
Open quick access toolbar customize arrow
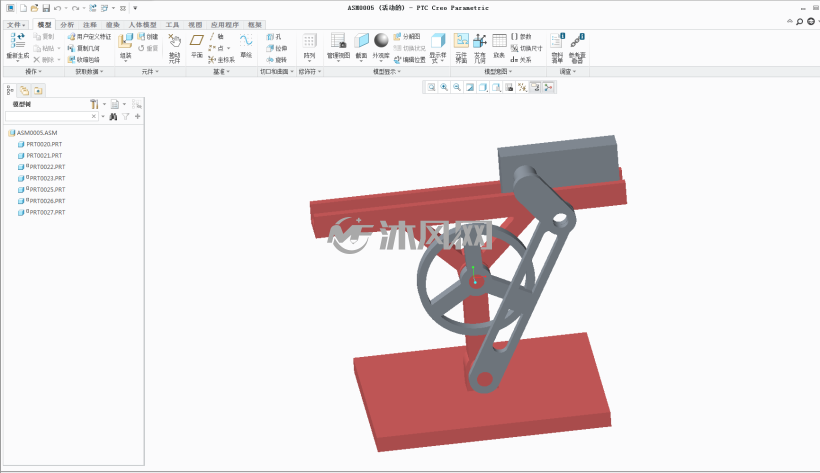(135, 8)
